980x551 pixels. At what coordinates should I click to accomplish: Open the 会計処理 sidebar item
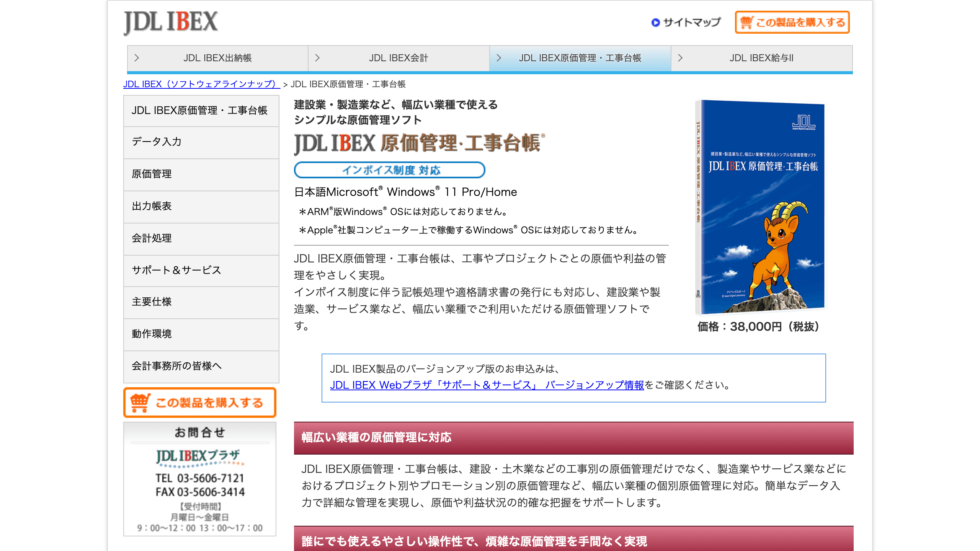[x=201, y=238]
